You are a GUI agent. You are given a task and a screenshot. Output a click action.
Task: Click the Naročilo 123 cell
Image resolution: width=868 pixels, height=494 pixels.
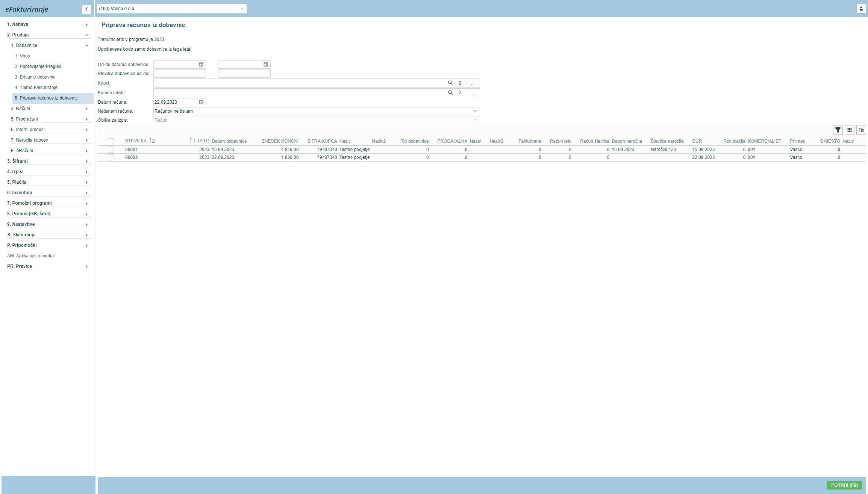[663, 150]
